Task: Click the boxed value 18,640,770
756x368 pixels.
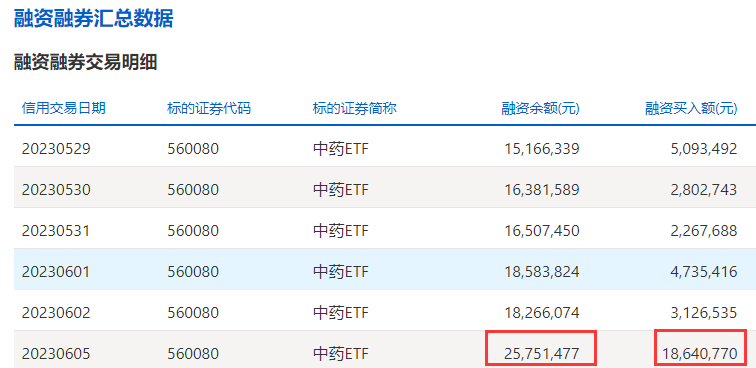Action: [x=700, y=354]
